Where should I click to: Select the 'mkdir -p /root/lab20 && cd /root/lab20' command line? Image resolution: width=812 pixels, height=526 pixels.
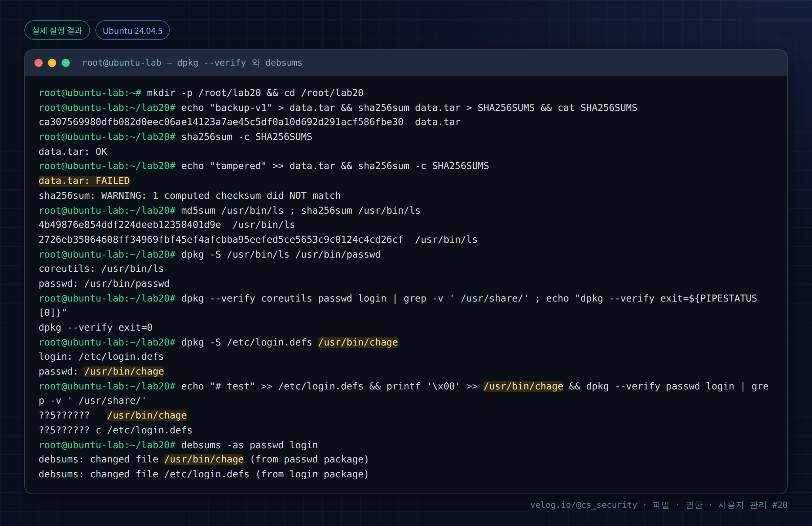201,93
